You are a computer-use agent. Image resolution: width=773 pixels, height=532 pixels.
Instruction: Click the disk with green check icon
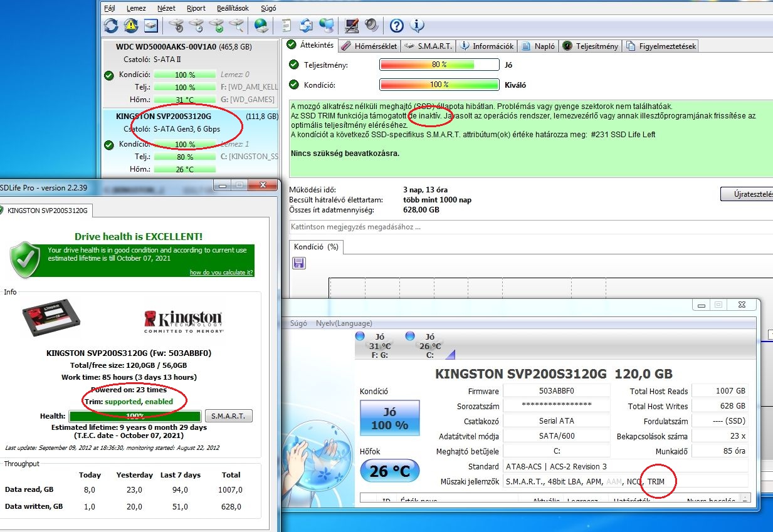point(216,26)
